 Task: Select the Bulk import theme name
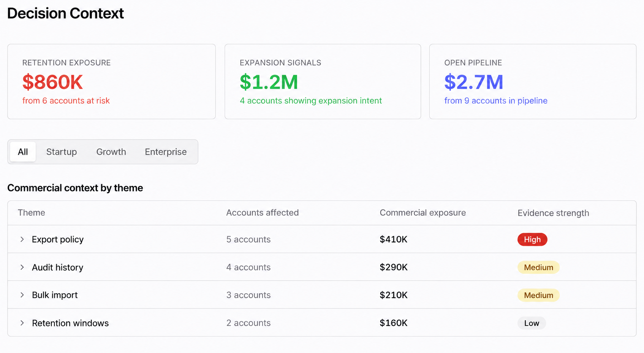55,295
